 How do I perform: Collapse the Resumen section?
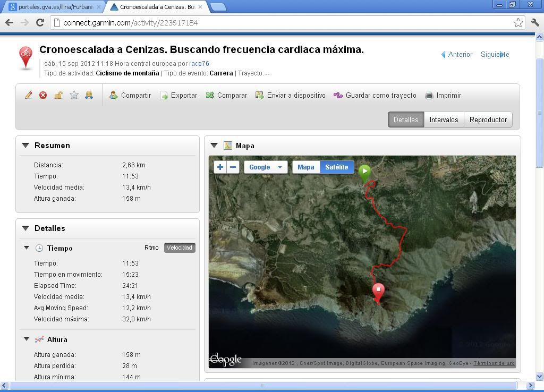click(25, 146)
